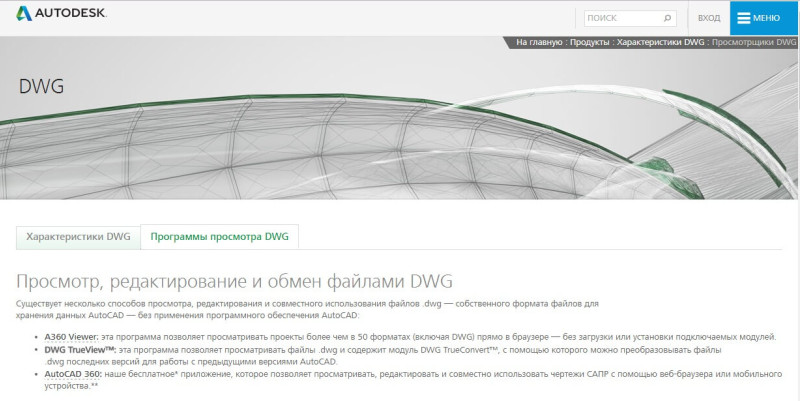Go to На главную breadcrumb

(539, 42)
